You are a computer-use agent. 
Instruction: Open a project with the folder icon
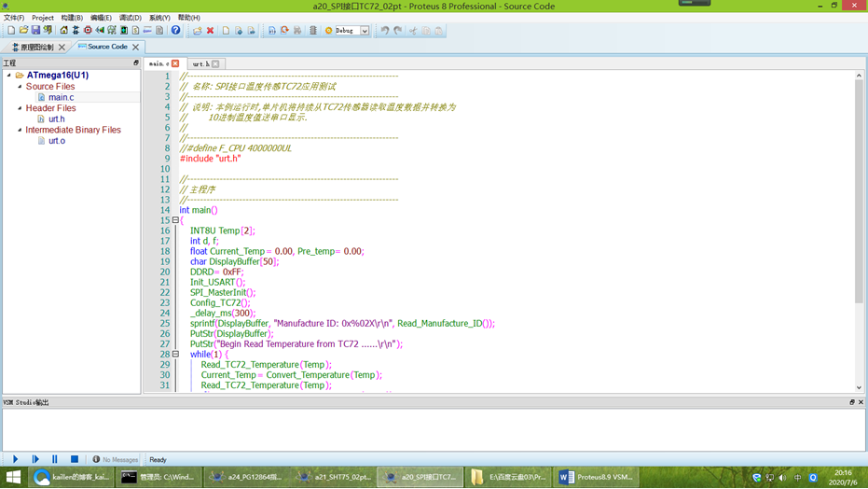[23, 31]
